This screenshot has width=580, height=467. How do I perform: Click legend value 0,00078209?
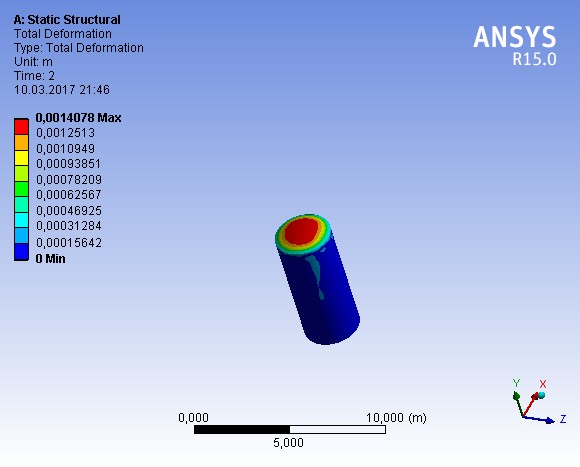(69, 180)
